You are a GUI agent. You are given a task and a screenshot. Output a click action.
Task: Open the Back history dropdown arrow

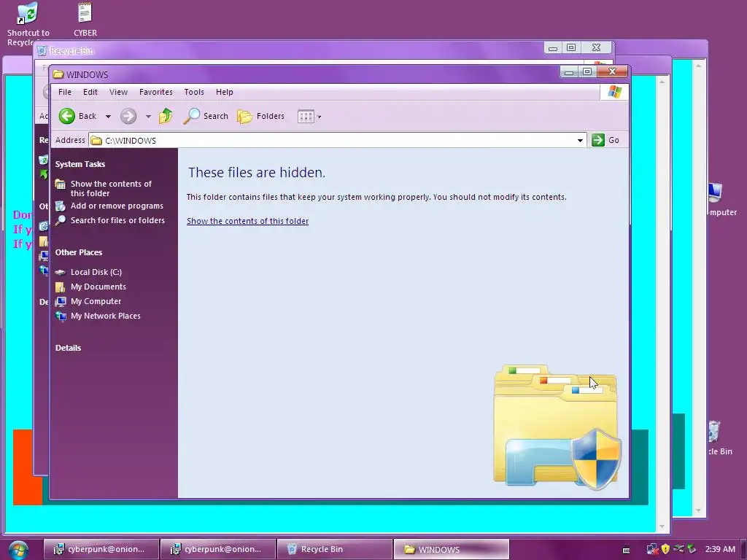pos(108,116)
